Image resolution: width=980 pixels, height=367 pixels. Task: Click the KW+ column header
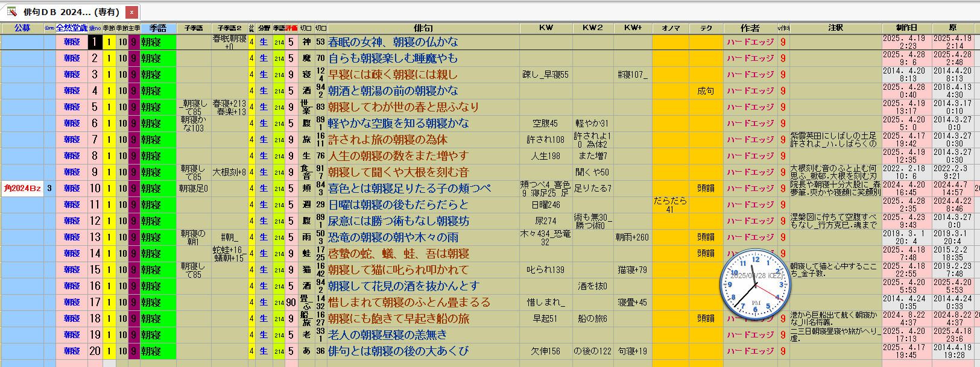pyautogui.click(x=633, y=28)
